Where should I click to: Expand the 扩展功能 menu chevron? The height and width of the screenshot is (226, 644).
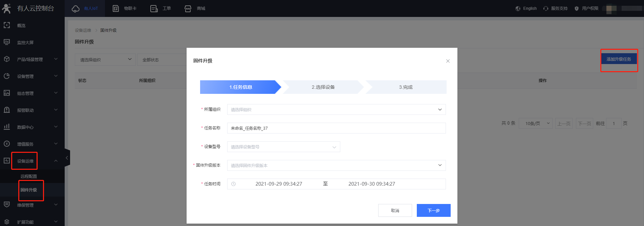click(56, 222)
